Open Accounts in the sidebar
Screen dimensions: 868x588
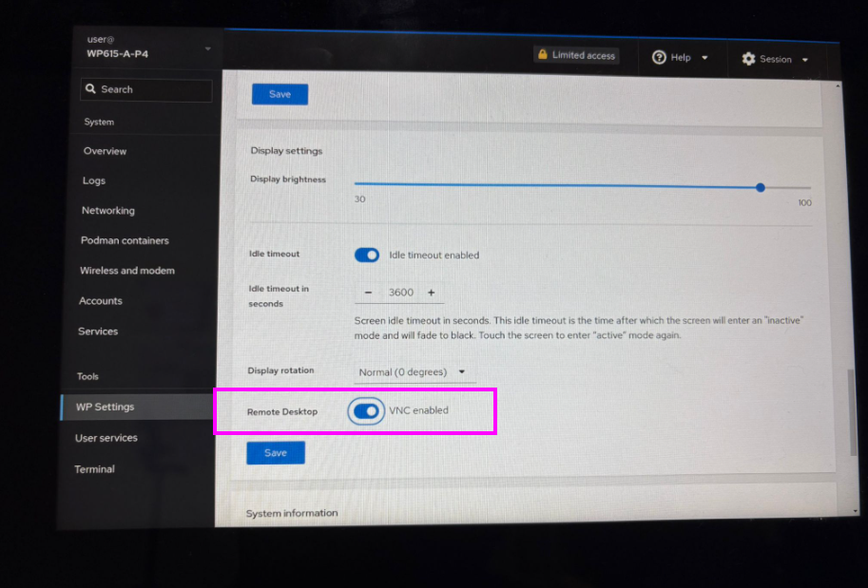coord(100,301)
